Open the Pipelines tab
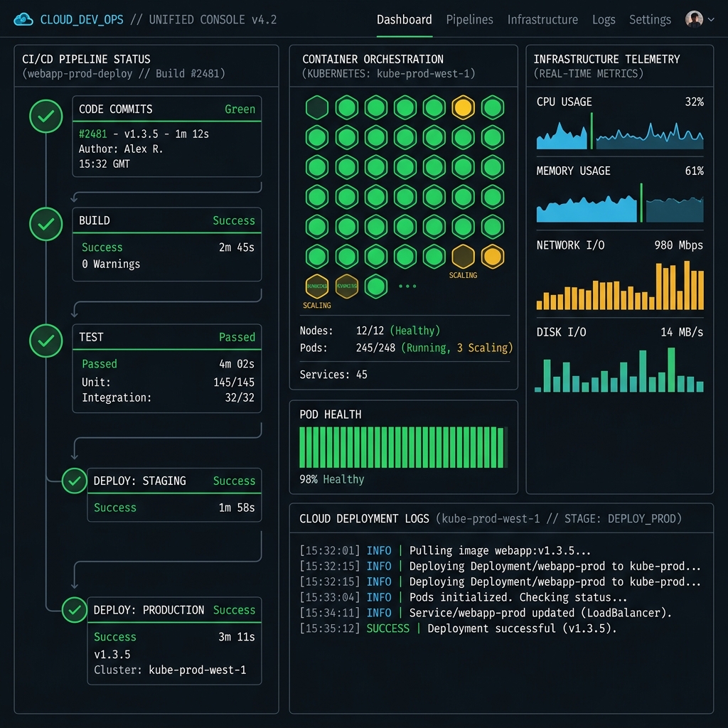Image resolution: width=728 pixels, height=728 pixels. (469, 19)
